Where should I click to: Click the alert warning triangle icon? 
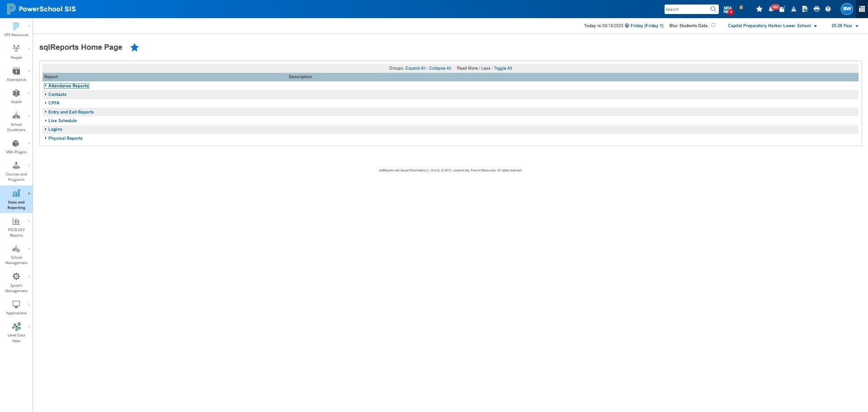coord(793,9)
